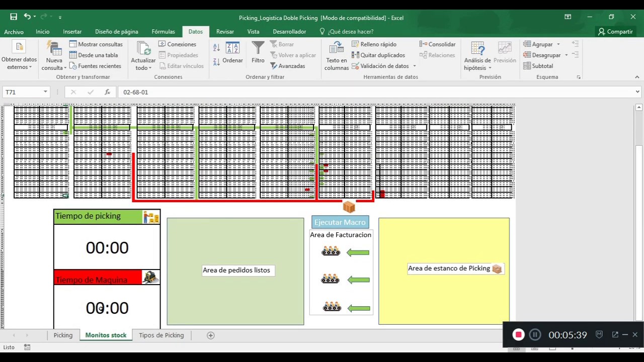Switch to the Desarrollador tab
The image size is (644, 362).
(x=289, y=32)
